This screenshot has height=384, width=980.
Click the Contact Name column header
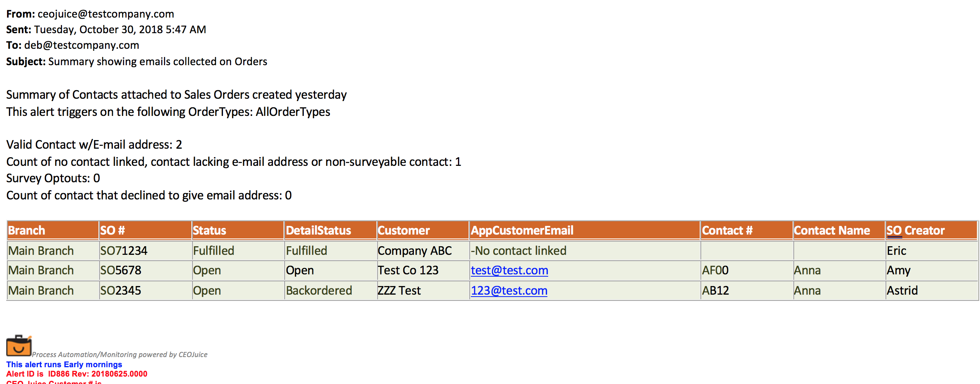point(839,230)
